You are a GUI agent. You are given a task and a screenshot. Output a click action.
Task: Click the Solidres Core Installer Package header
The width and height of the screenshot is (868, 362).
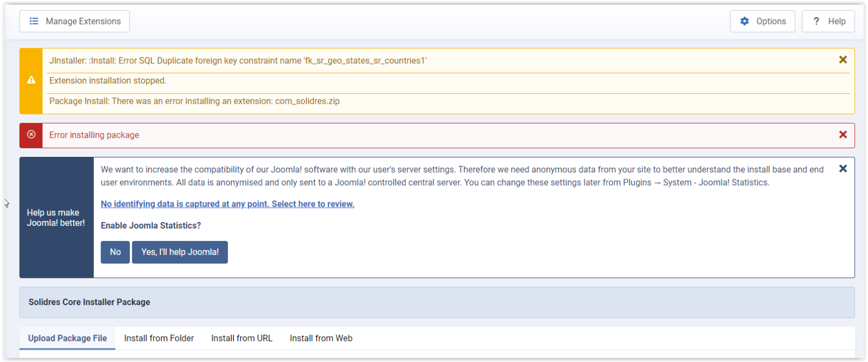pyautogui.click(x=90, y=302)
